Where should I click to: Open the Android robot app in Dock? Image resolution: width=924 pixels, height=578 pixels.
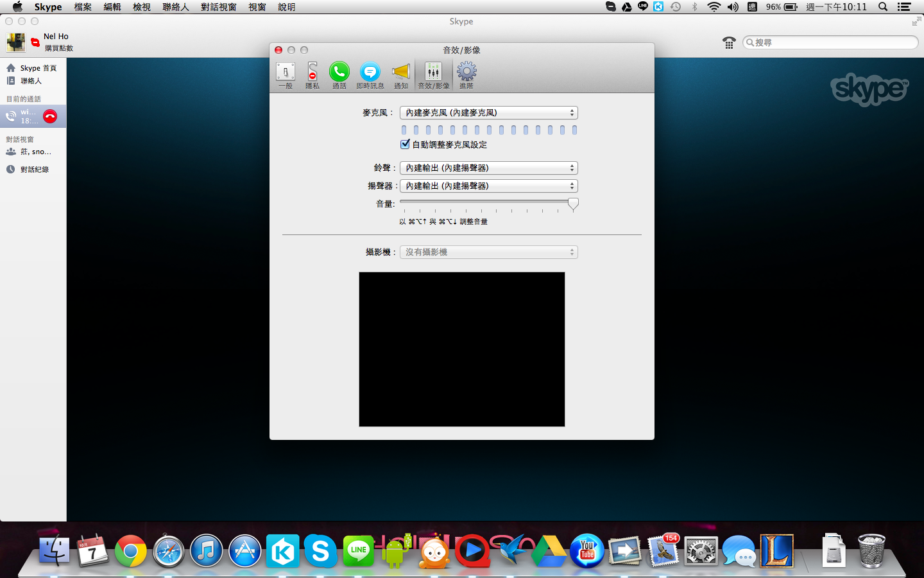tap(397, 550)
